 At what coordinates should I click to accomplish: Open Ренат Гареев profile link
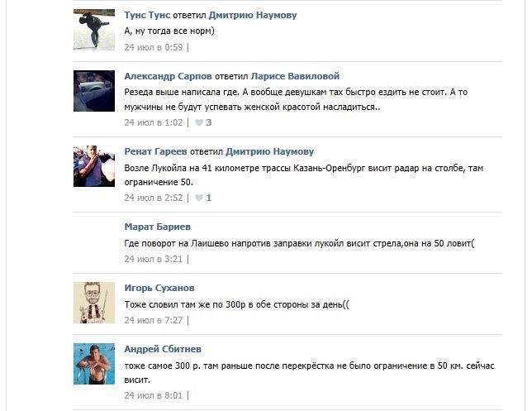pyautogui.click(x=155, y=151)
